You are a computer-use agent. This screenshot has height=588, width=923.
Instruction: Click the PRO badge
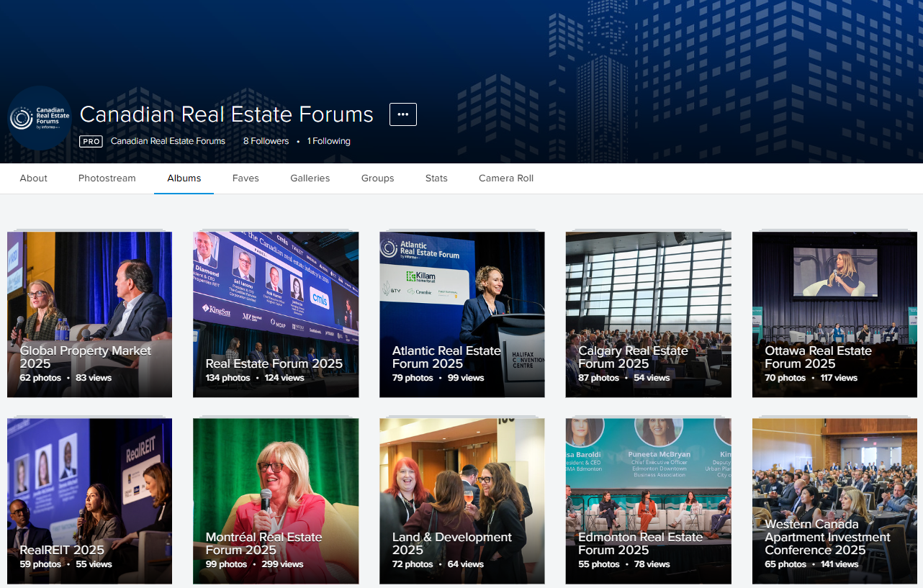click(91, 142)
